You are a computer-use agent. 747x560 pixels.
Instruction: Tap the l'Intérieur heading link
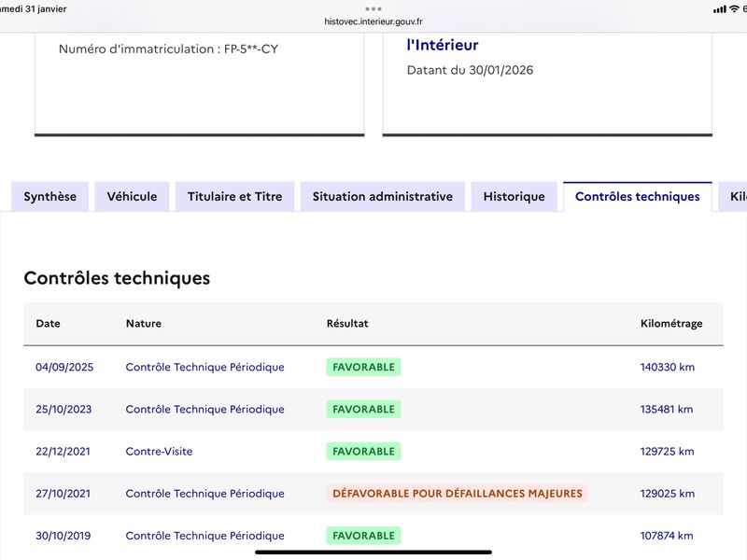pyautogui.click(x=443, y=45)
